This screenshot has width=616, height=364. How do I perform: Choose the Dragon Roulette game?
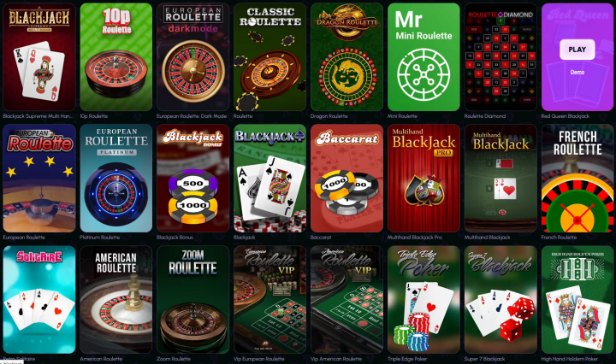[346, 57]
